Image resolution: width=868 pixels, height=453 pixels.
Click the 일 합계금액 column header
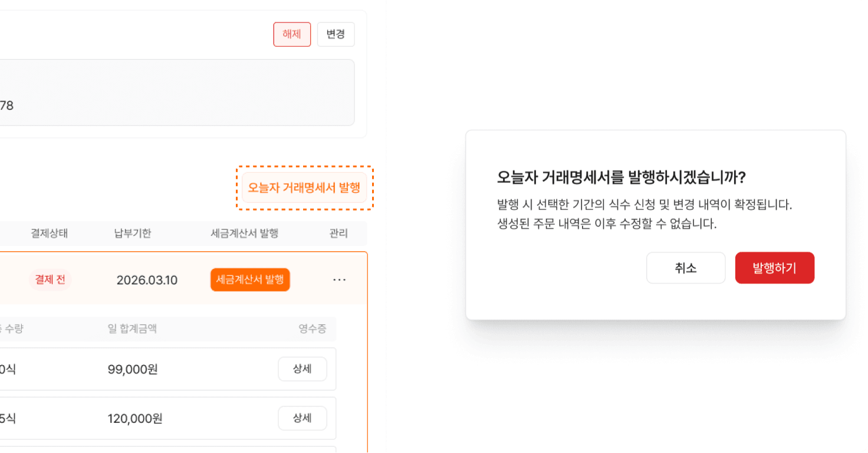click(x=132, y=329)
